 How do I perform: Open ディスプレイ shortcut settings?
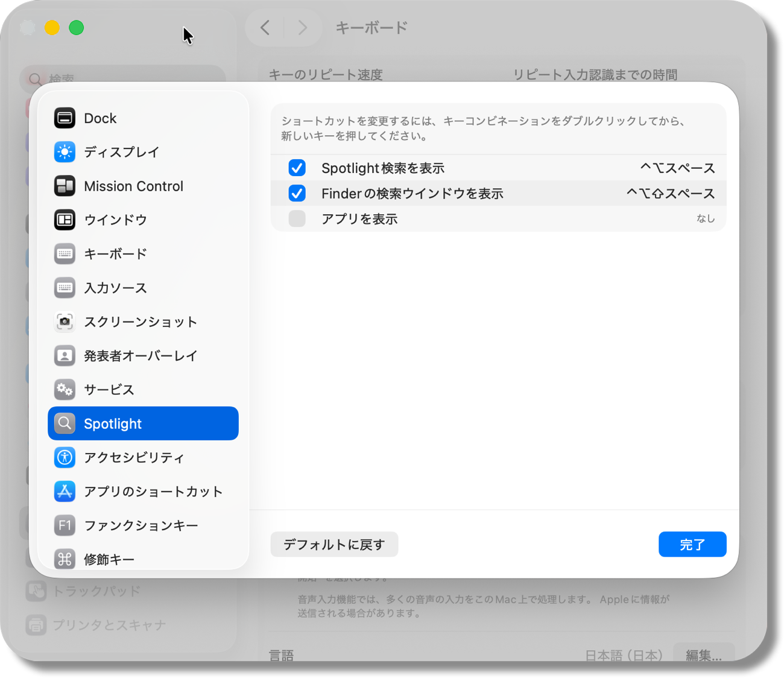(x=65, y=152)
